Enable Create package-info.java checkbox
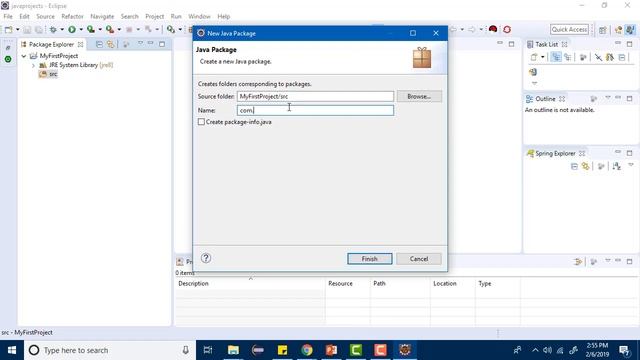The width and height of the screenshot is (640, 360). [x=201, y=122]
